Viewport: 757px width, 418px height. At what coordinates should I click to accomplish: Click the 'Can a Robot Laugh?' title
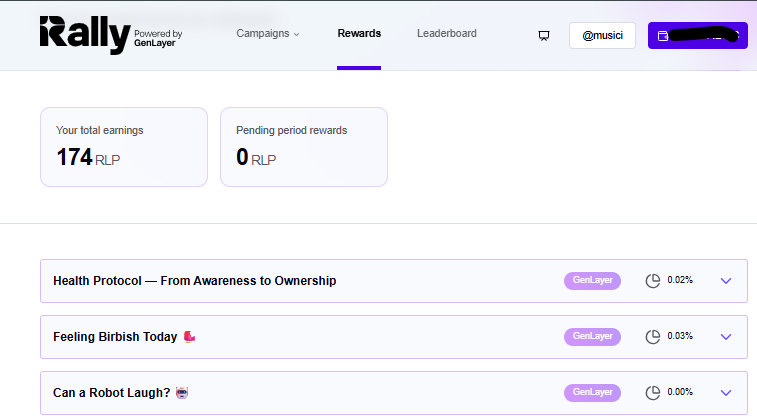coord(112,393)
